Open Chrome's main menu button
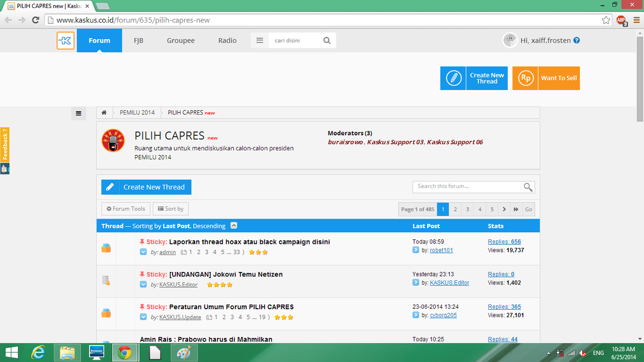The height and width of the screenshot is (362, 644). point(635,20)
